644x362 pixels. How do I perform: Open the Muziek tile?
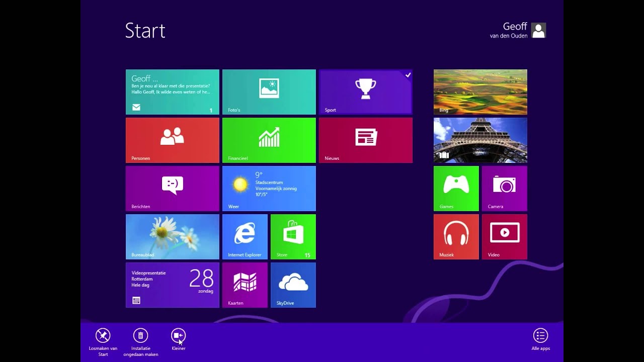(456, 237)
